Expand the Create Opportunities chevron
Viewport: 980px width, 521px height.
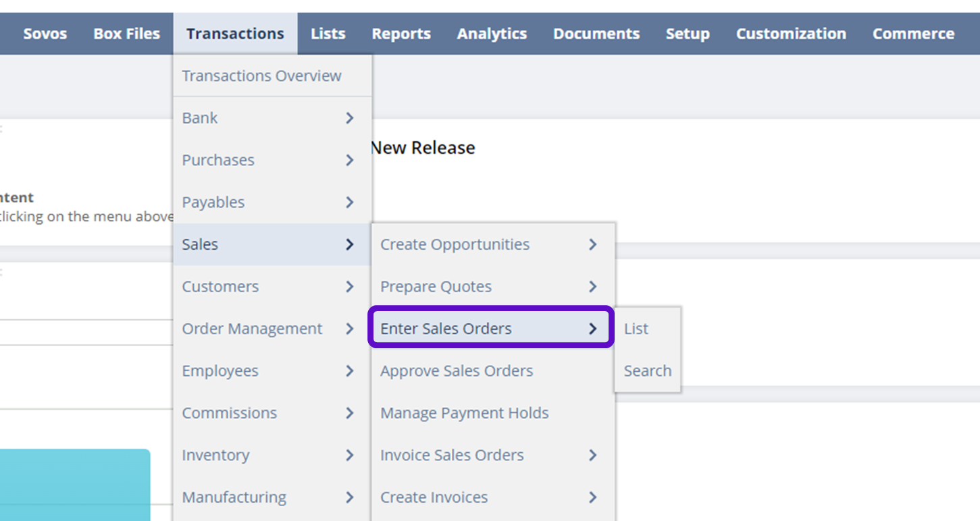pos(592,244)
